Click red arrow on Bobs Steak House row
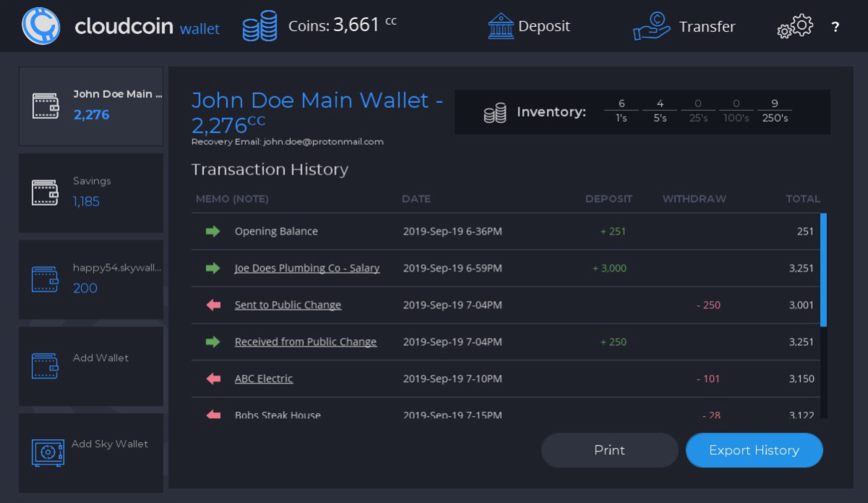 pyautogui.click(x=213, y=415)
